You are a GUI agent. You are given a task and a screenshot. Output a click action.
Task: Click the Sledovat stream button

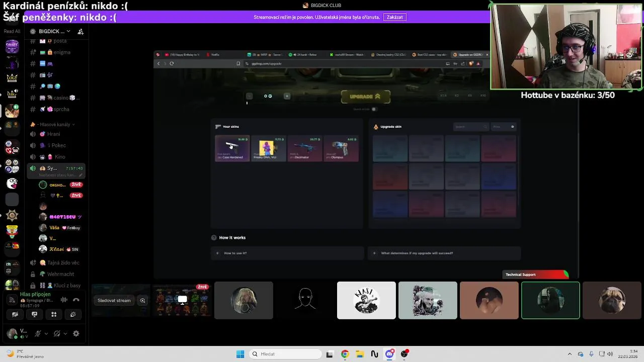coord(114,301)
